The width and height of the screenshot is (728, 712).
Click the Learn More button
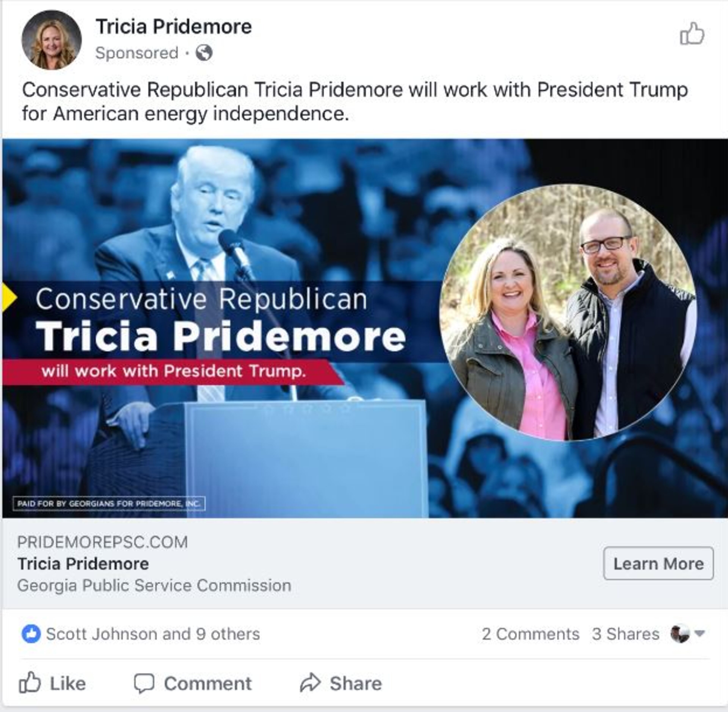click(658, 563)
